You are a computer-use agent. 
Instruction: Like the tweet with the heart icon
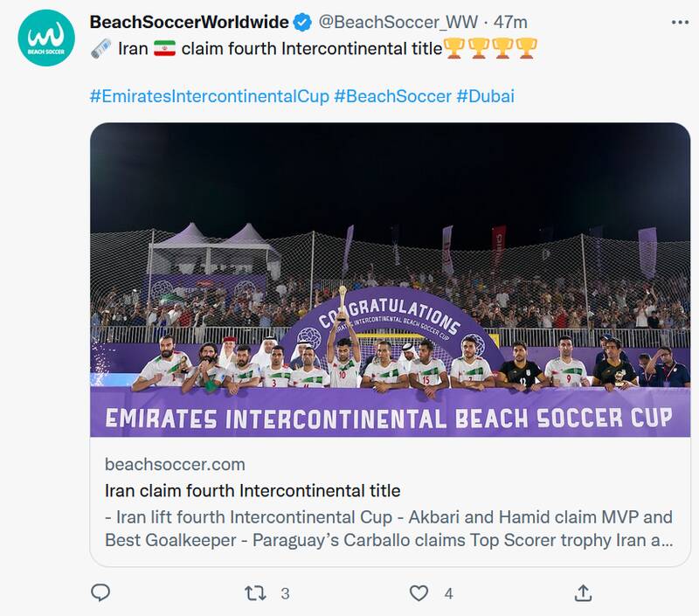pyautogui.click(x=419, y=593)
